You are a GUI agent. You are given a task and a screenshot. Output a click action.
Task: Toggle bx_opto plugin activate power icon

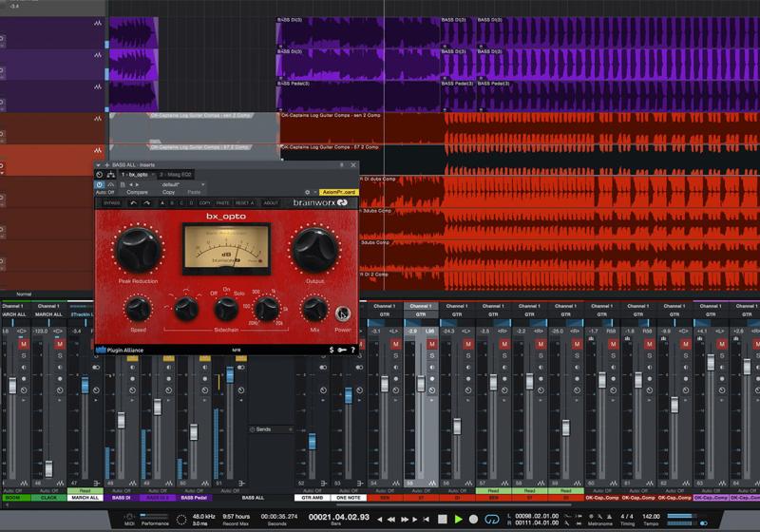click(x=100, y=184)
